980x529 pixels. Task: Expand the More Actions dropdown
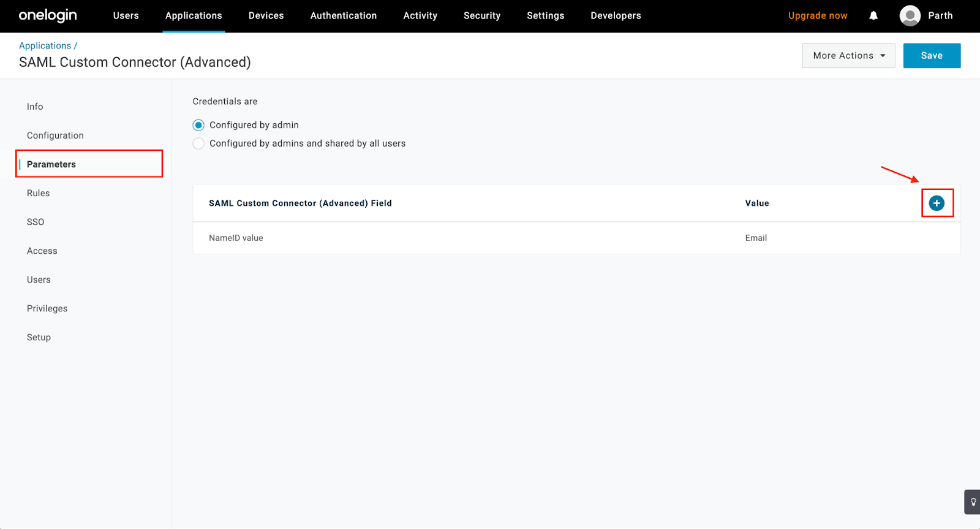(848, 56)
